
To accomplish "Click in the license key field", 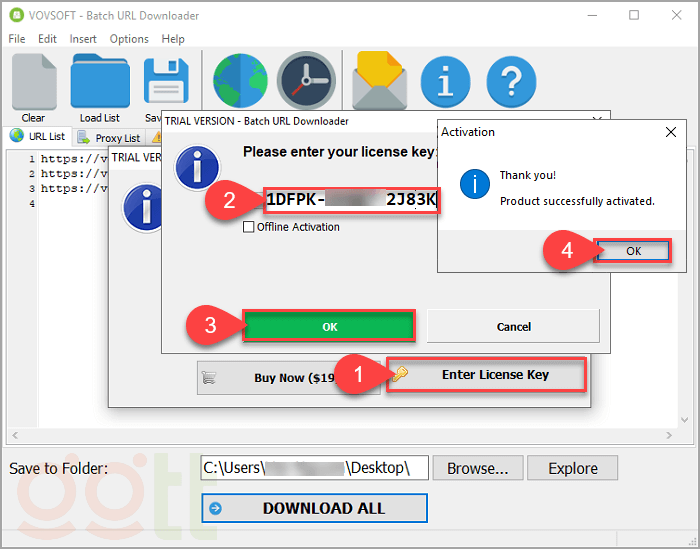I will (x=350, y=200).
